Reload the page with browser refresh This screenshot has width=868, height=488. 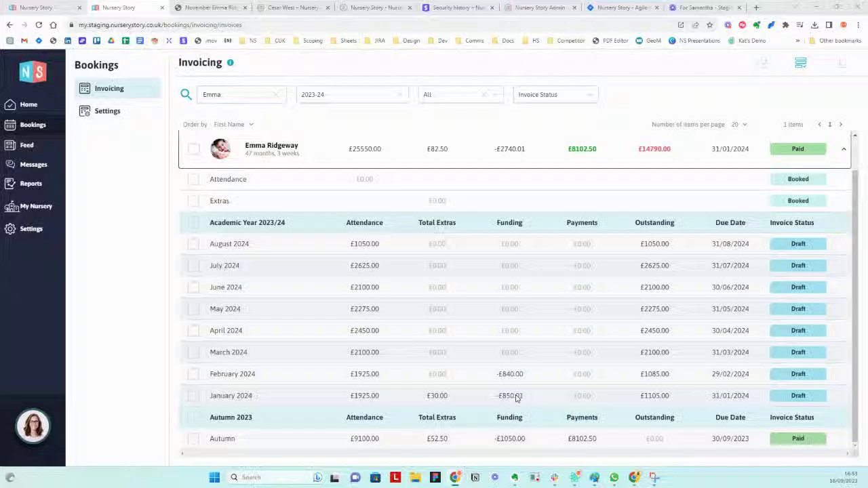click(39, 25)
